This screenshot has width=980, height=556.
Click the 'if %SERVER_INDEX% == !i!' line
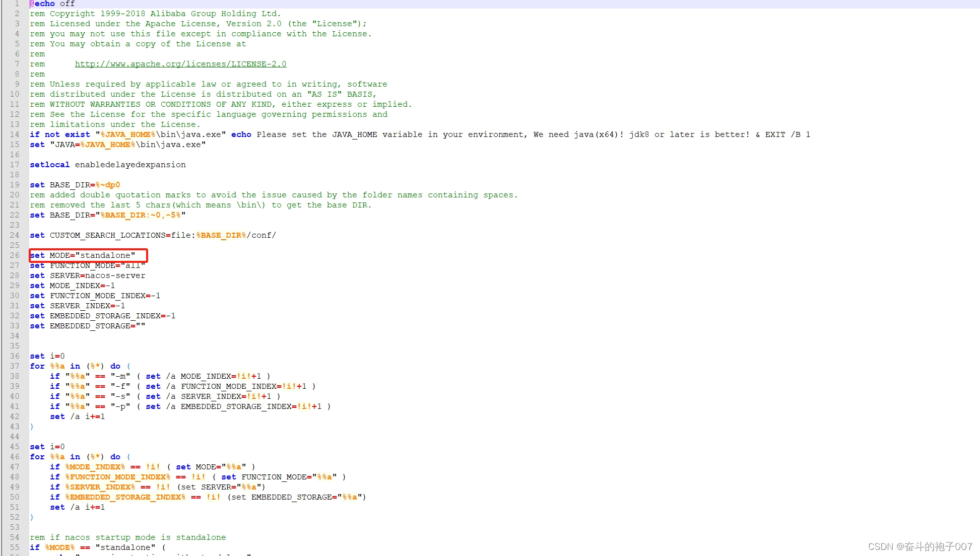(x=158, y=487)
